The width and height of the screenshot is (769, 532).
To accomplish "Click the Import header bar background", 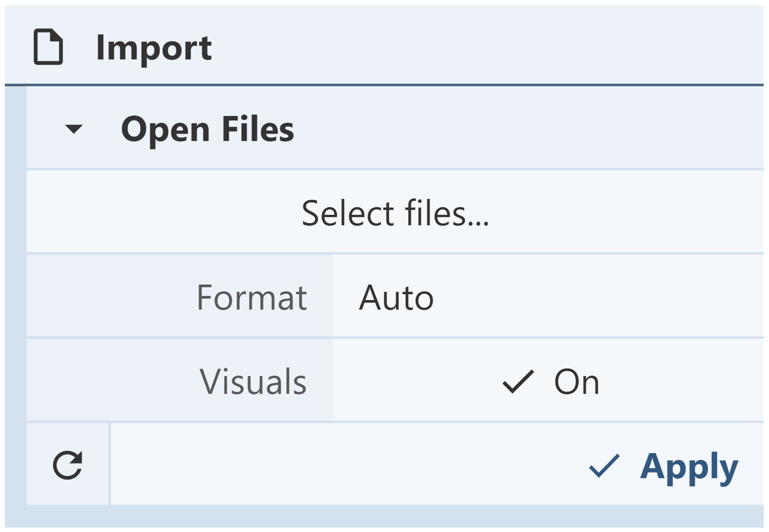I will coord(484,46).
